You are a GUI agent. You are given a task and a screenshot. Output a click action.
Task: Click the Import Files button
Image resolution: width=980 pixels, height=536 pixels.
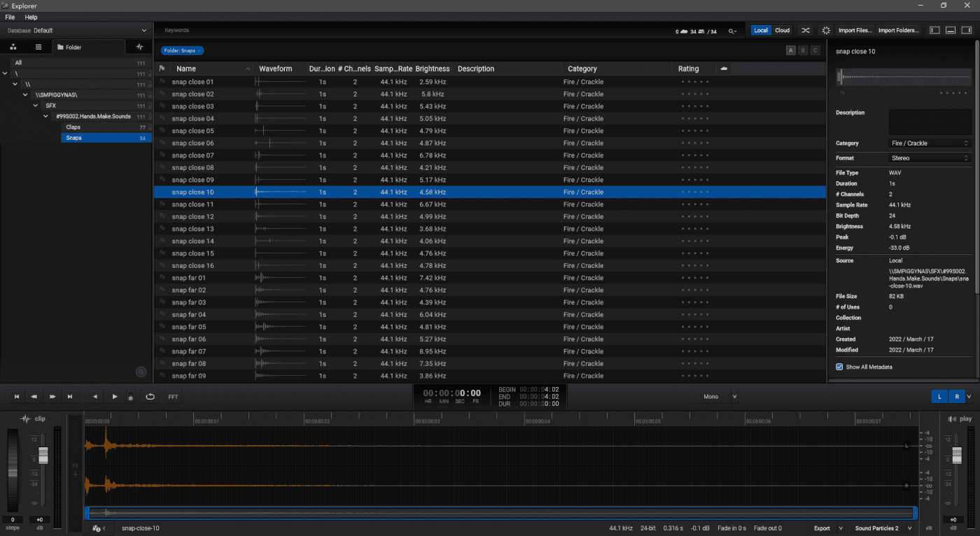pos(855,31)
